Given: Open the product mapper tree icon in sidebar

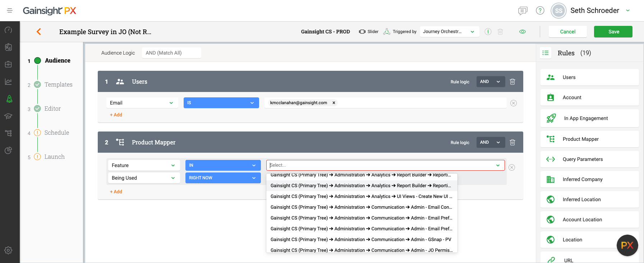Looking at the screenshot, I should [8, 133].
